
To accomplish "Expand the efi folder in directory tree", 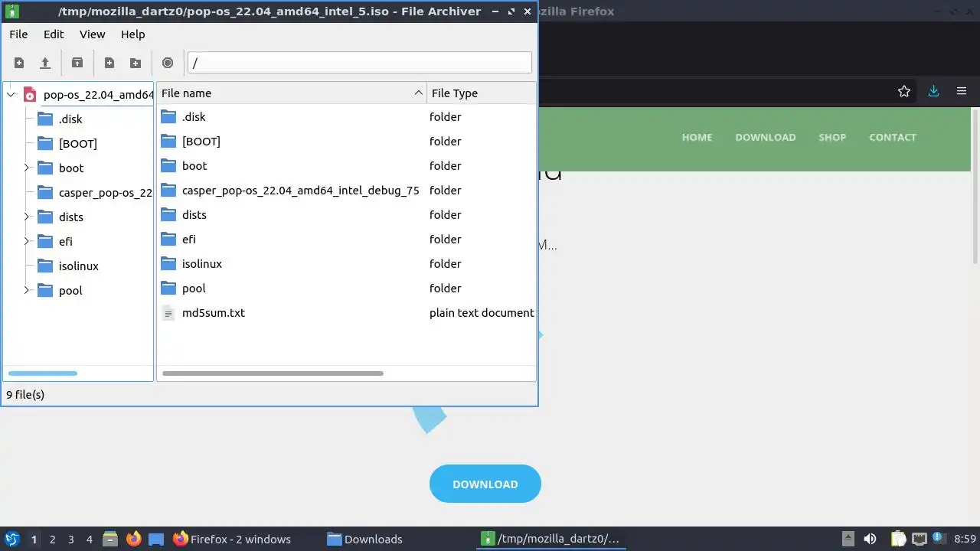I will tap(26, 241).
